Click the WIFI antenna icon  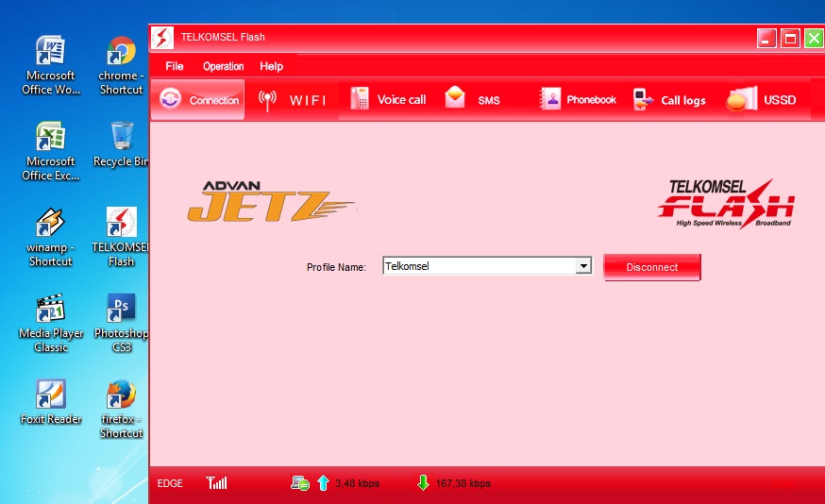(267, 99)
